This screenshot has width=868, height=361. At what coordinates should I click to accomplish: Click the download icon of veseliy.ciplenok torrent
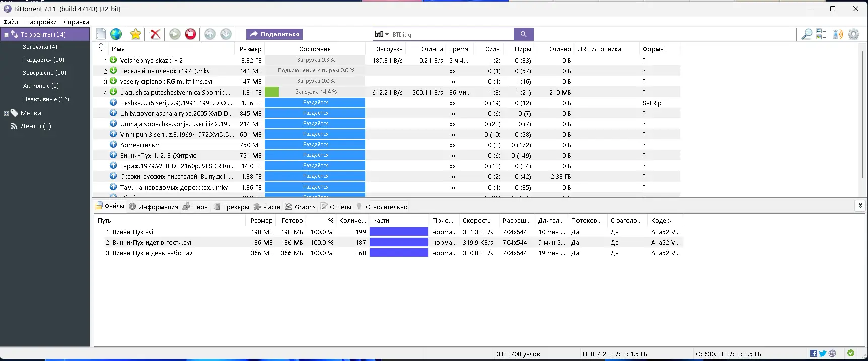click(113, 81)
